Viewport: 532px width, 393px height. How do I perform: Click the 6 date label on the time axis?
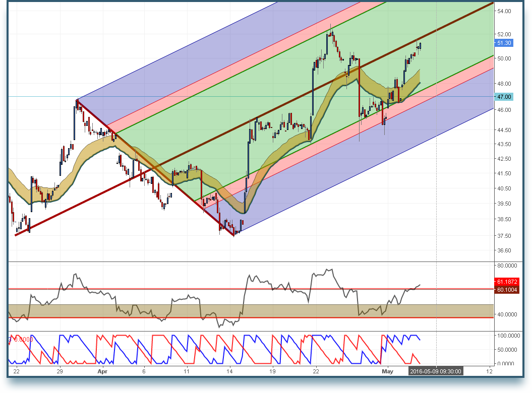(144, 371)
